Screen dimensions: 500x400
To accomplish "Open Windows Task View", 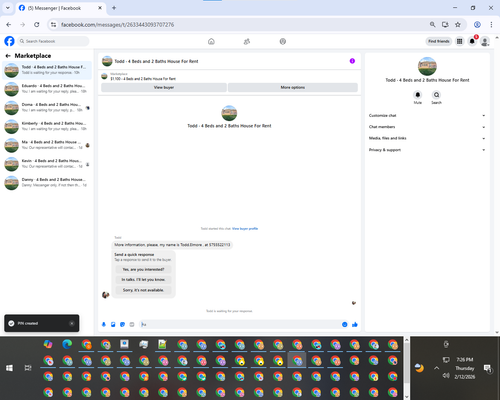I will [28, 368].
